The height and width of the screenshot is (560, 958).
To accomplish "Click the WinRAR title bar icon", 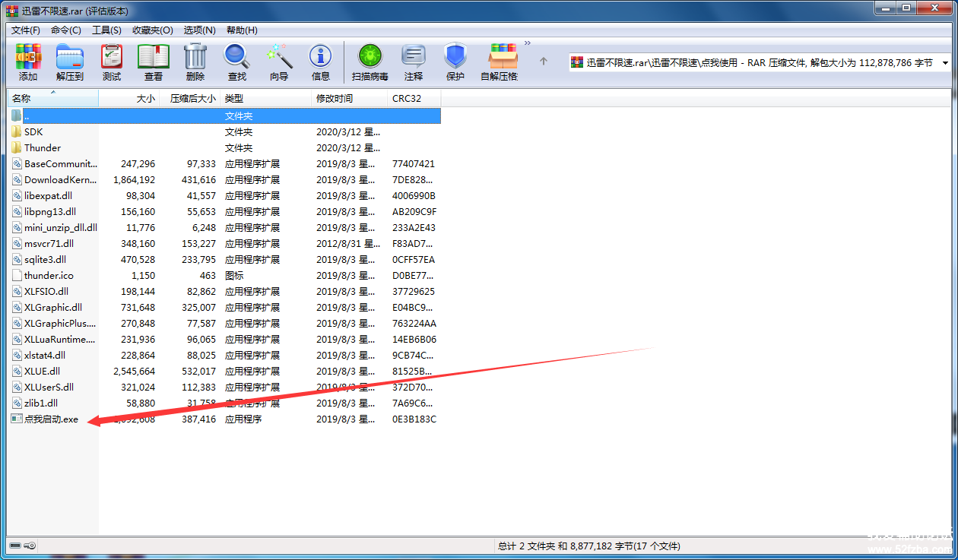I will (x=12, y=11).
